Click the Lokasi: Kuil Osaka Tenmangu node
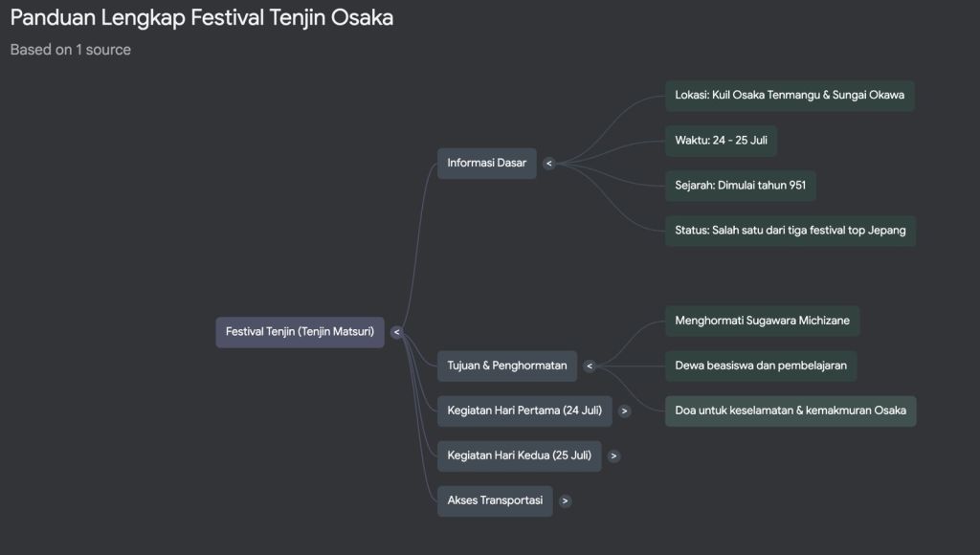Screen dimensions: 980x555 point(789,96)
